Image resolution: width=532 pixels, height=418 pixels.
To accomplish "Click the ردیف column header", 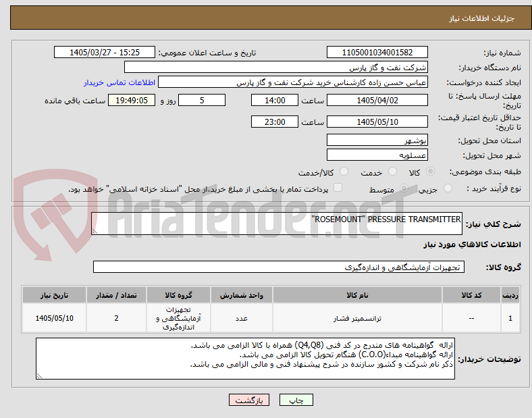I will coord(510,295).
